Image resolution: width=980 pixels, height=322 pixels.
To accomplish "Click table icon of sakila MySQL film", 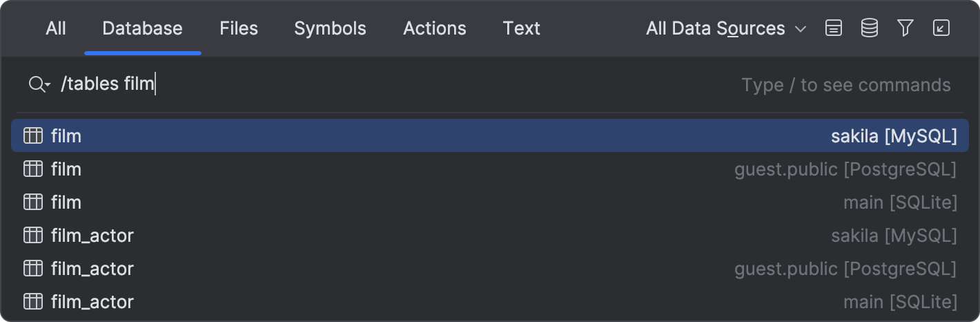I will tap(33, 136).
